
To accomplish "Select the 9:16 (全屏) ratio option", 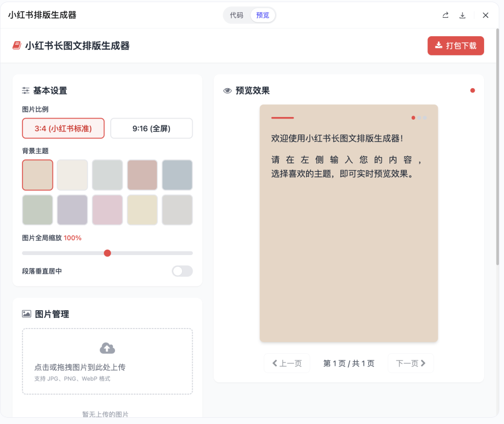I will tap(151, 128).
